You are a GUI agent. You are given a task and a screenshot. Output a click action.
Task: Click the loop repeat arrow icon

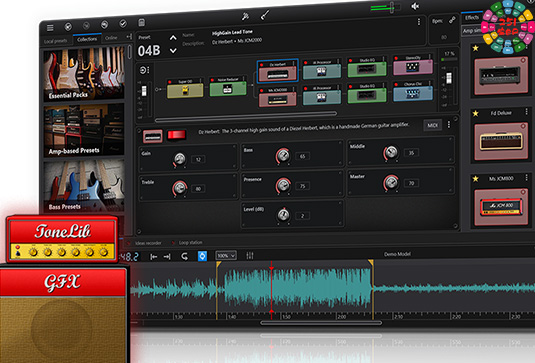coord(185,256)
